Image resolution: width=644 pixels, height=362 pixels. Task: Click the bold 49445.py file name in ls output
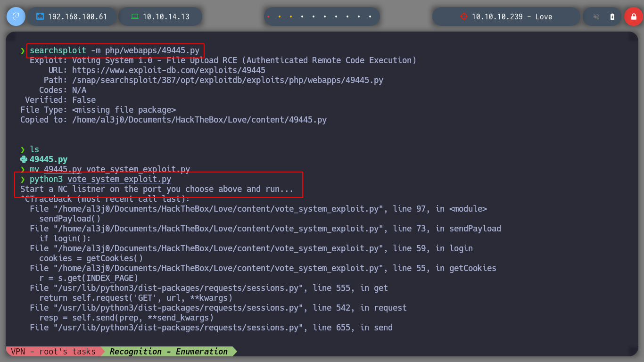pos(49,159)
